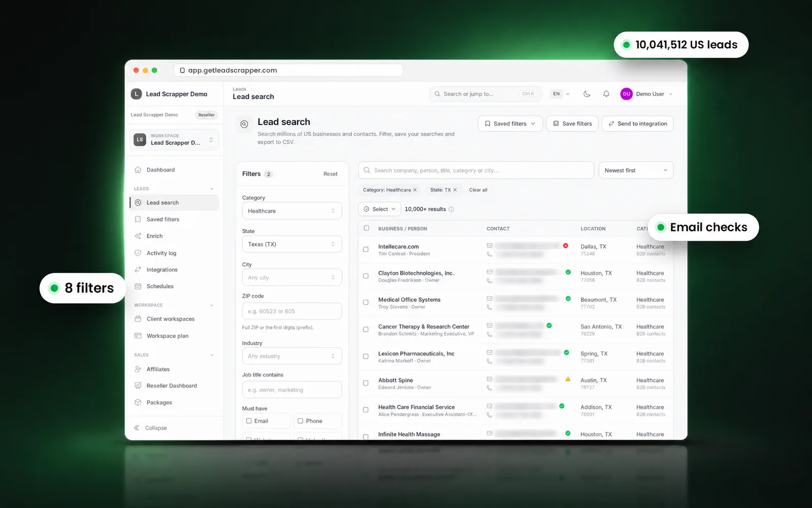Image resolution: width=812 pixels, height=508 pixels.
Task: Enable Must have Phone checkbox
Action: pyautogui.click(x=300, y=421)
